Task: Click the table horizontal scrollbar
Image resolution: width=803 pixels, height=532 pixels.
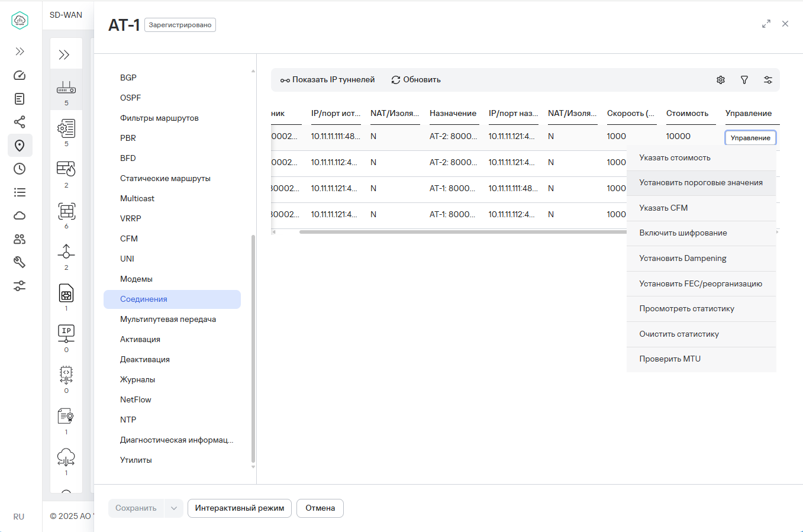Action: pyautogui.click(x=463, y=232)
